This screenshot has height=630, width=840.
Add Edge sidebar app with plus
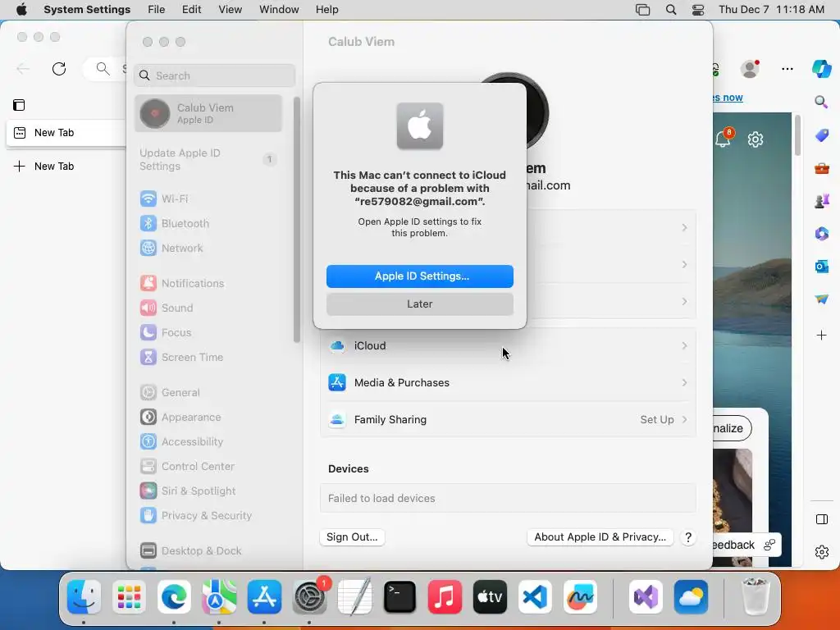coord(821,336)
